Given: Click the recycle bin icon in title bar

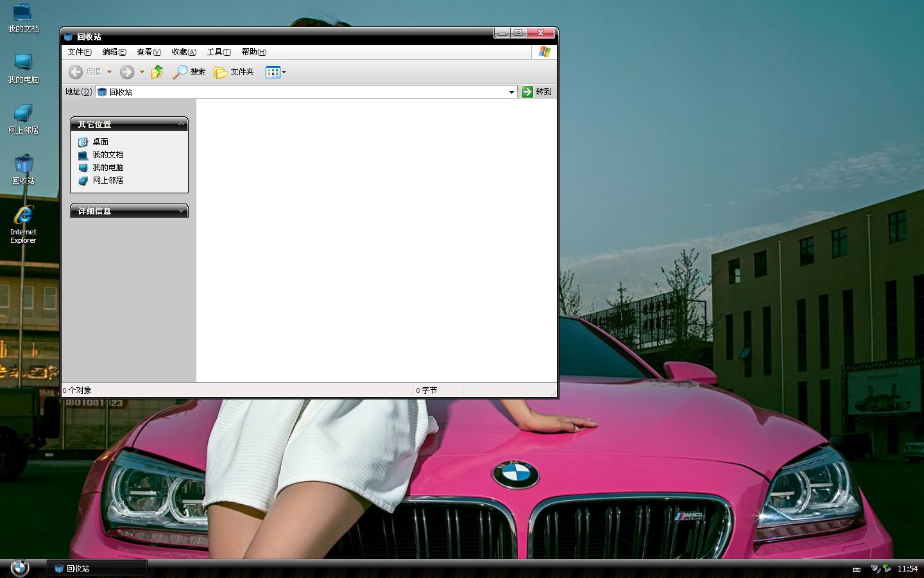Looking at the screenshot, I should coord(68,37).
